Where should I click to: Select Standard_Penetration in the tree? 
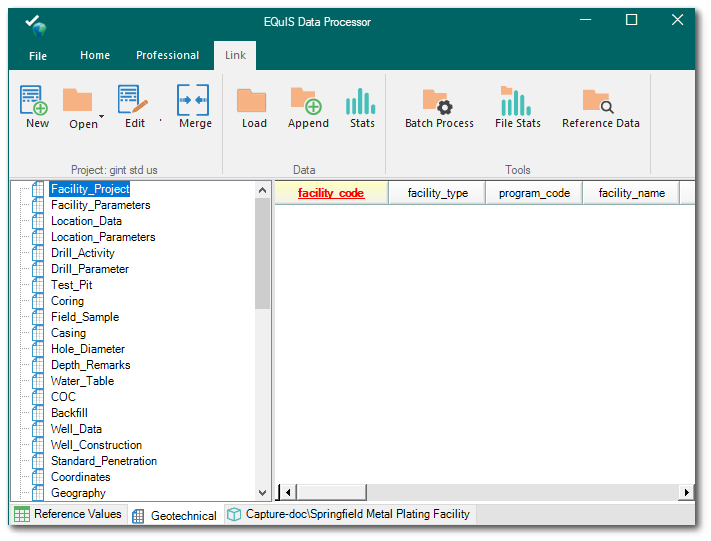click(x=103, y=461)
